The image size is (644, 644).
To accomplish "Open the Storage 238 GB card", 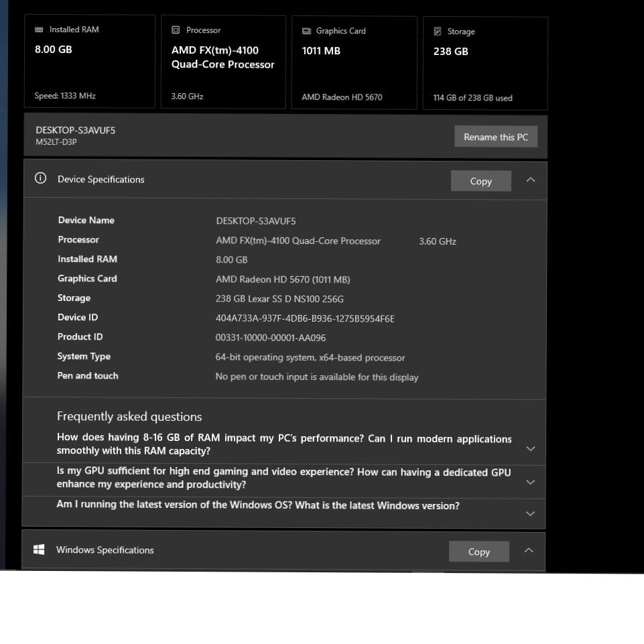I will [485, 64].
